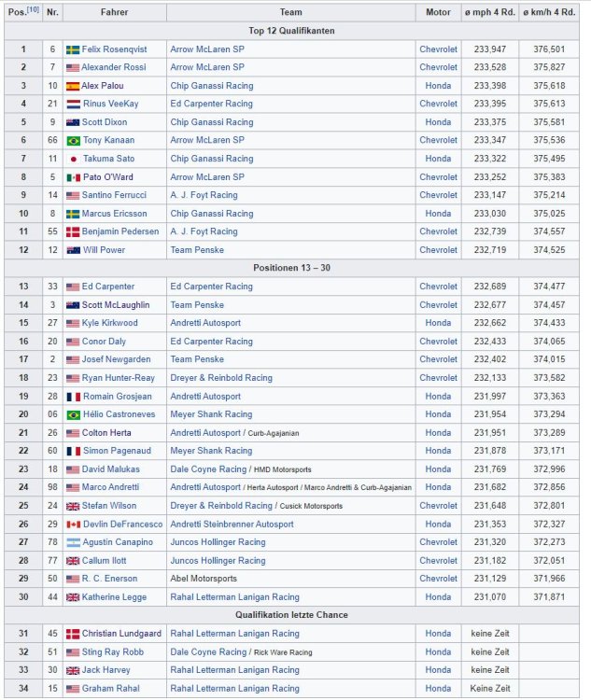Viewport: 591px width, 700px height.
Task: Click the French flag beside Romain Grosjean
Action: [x=73, y=396]
